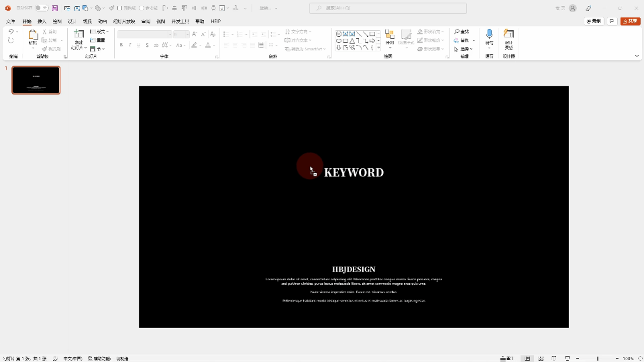Toggle Italic text formatting

130,45
